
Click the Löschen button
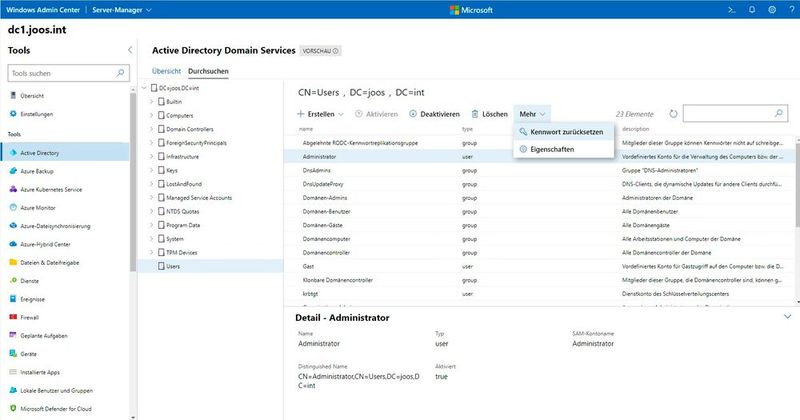(x=489, y=114)
